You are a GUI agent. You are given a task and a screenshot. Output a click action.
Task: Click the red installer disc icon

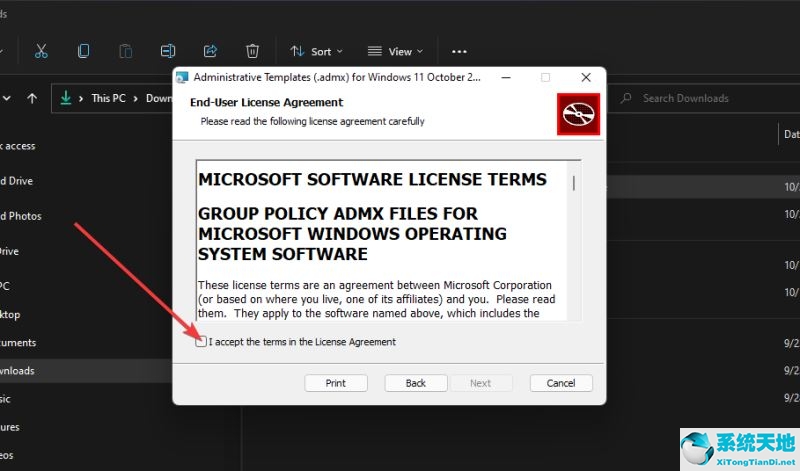coord(578,114)
